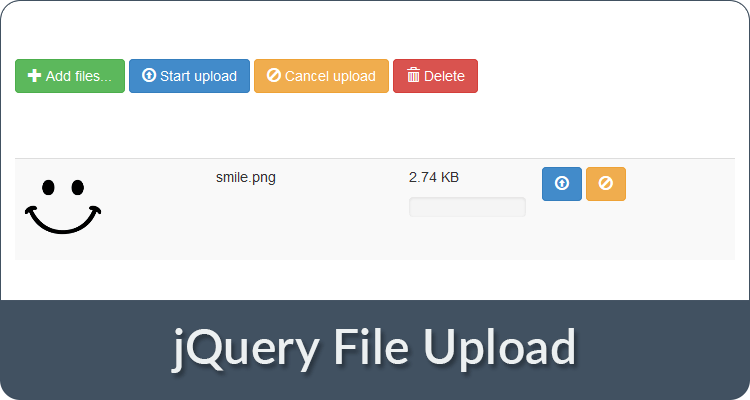Click the smiley's left eye
This screenshot has width=750, height=400.
click(48, 188)
